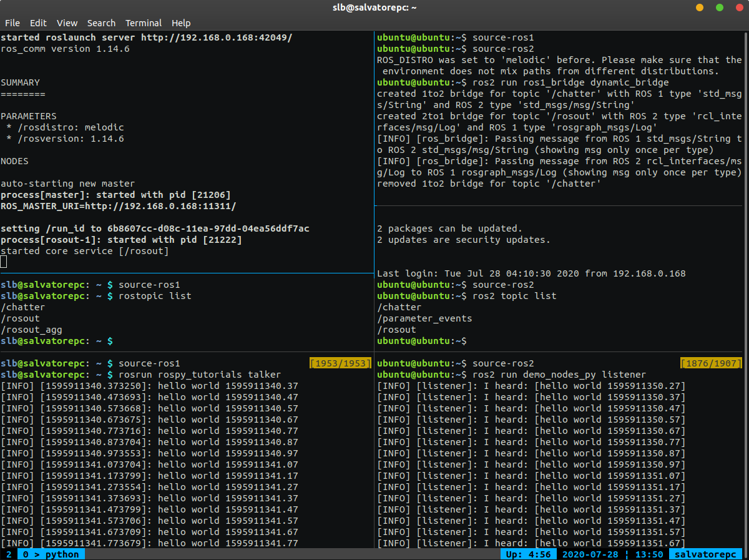The height and width of the screenshot is (560, 749).
Task: Click the '2020-07-28' date in status bar
Action: point(590,554)
